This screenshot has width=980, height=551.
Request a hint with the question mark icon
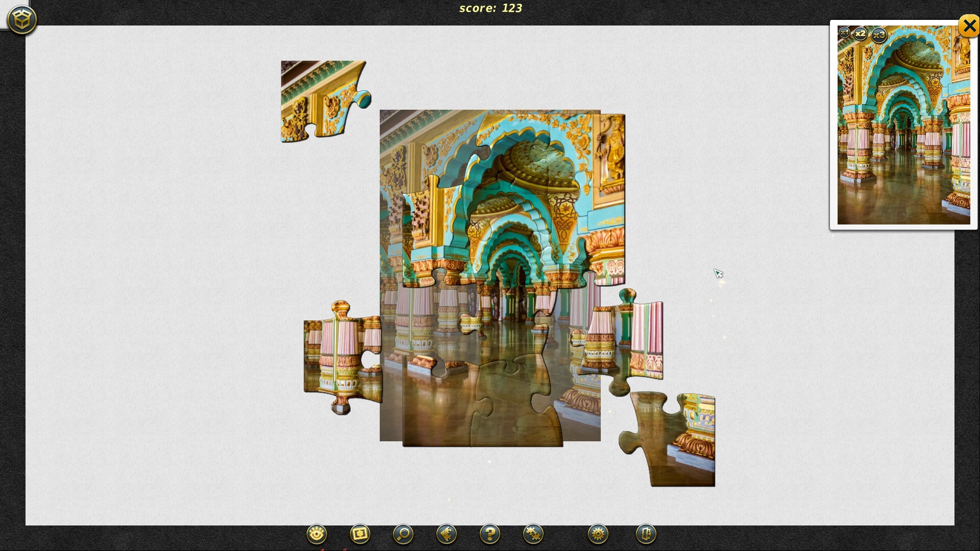[489, 534]
